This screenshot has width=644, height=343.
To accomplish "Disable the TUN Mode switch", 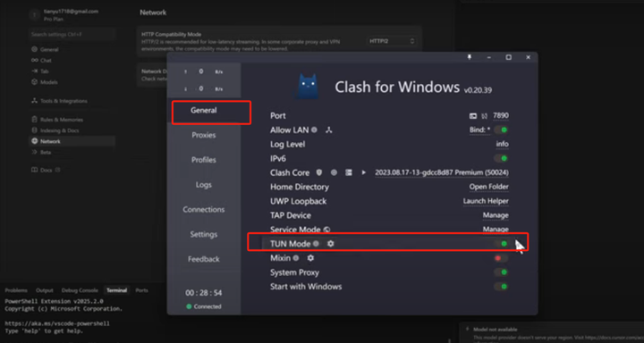I will pos(501,244).
